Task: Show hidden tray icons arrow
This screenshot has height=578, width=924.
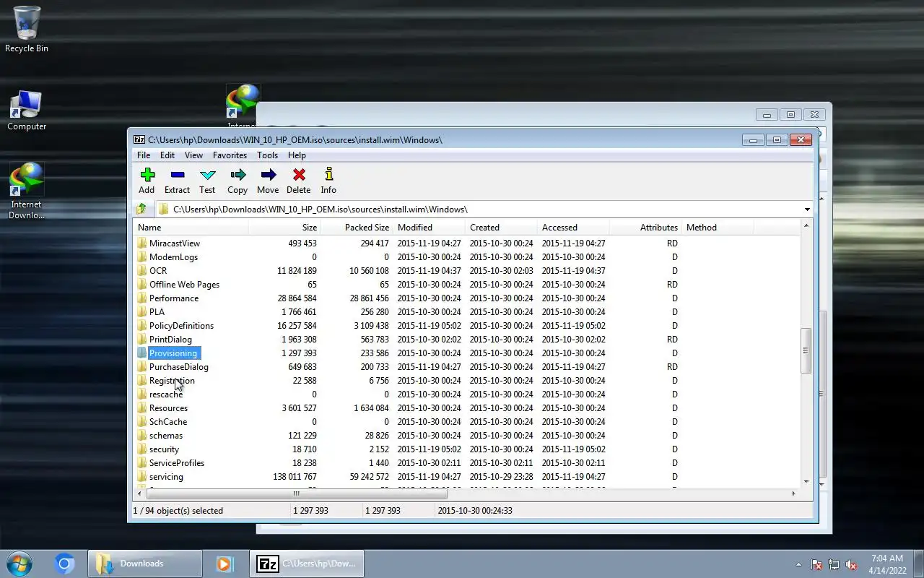Action: [798, 565]
